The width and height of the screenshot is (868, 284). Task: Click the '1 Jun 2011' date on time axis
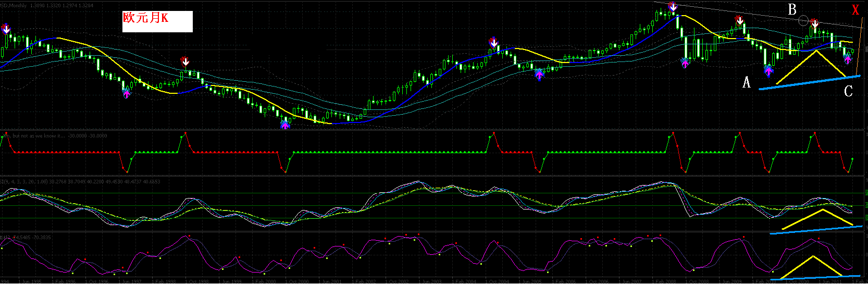tap(831, 281)
